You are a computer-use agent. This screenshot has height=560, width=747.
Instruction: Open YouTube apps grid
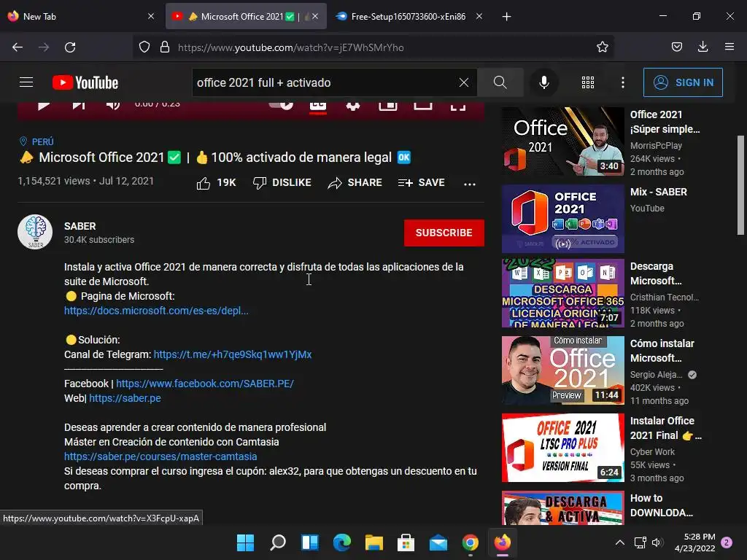coord(588,82)
